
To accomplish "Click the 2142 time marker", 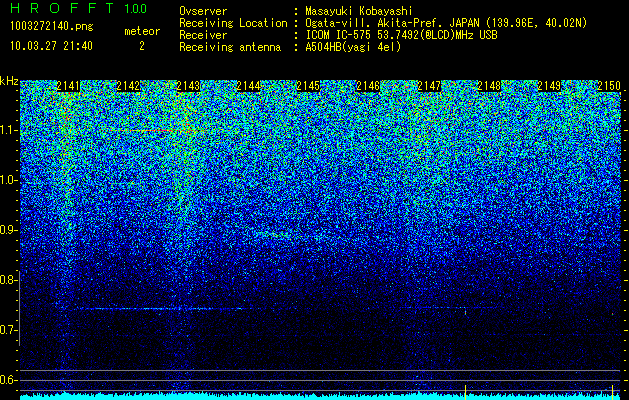I will click(x=128, y=86).
